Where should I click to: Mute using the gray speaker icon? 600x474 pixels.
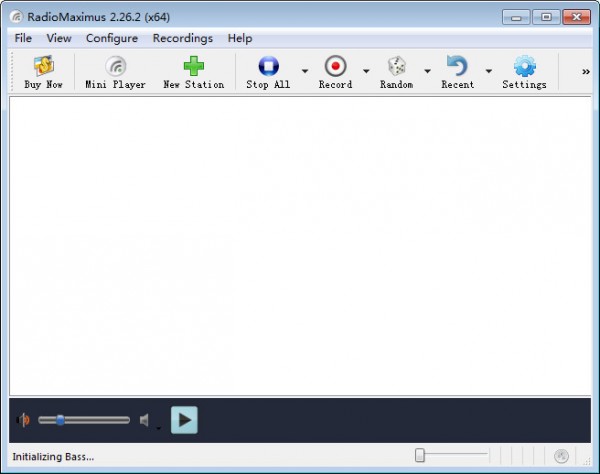click(144, 420)
